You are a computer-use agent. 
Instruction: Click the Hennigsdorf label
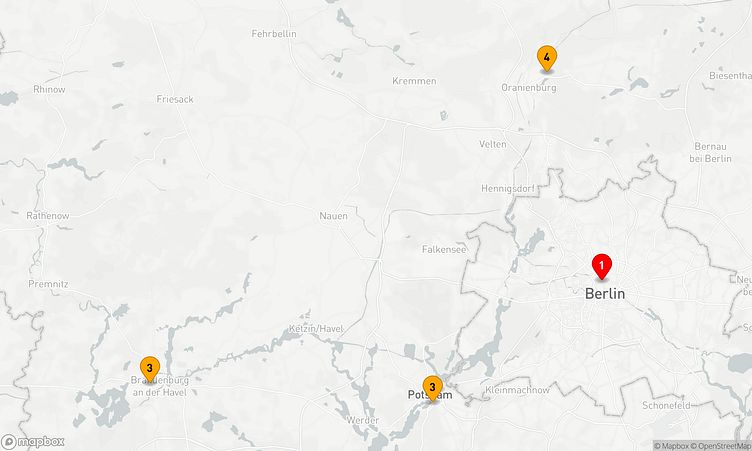pyautogui.click(x=507, y=189)
